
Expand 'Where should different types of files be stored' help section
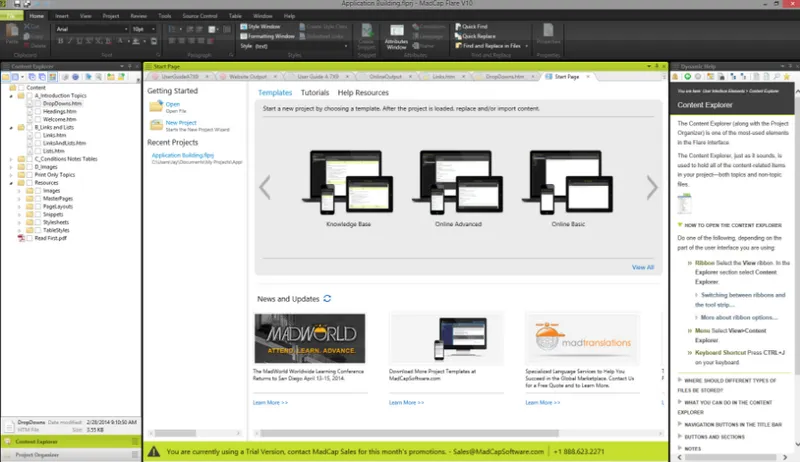coord(727,385)
